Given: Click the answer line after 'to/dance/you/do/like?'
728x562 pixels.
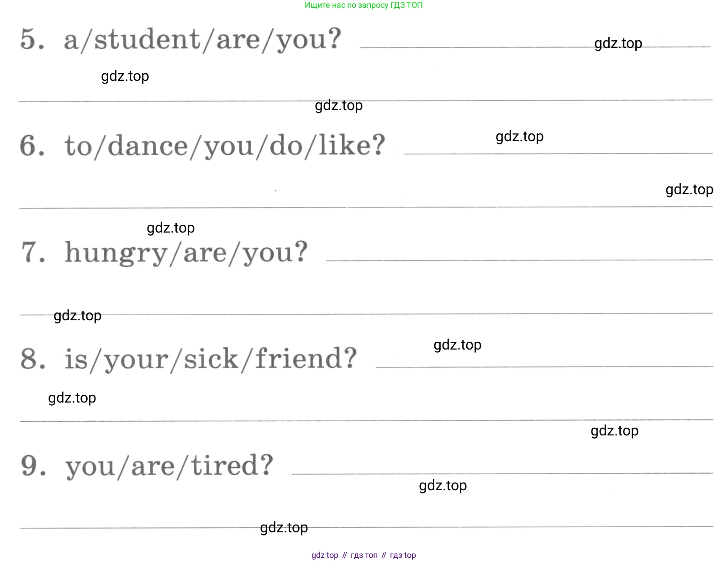Looking at the screenshot, I should 558,154.
